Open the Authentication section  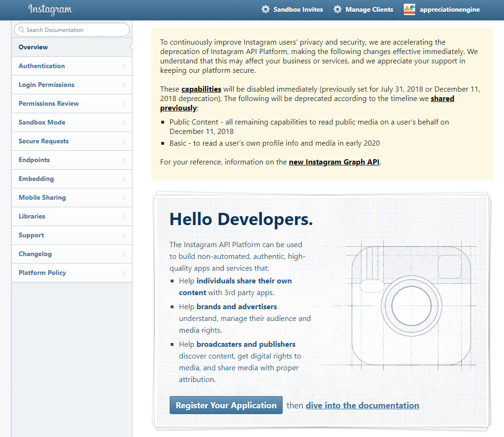pyautogui.click(x=72, y=66)
